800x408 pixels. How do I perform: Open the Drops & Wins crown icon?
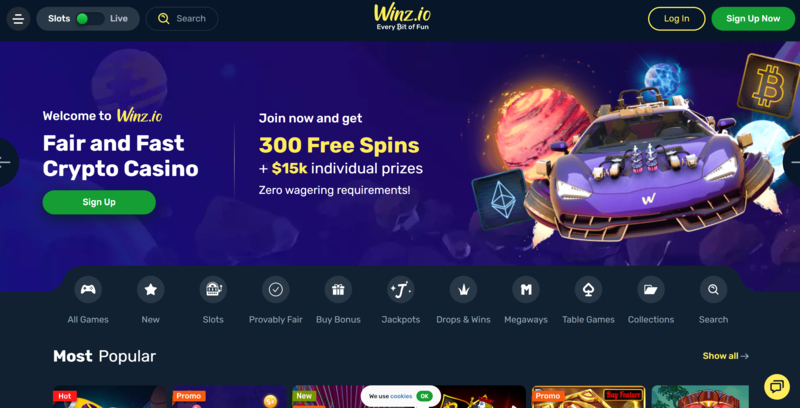pyautogui.click(x=463, y=290)
